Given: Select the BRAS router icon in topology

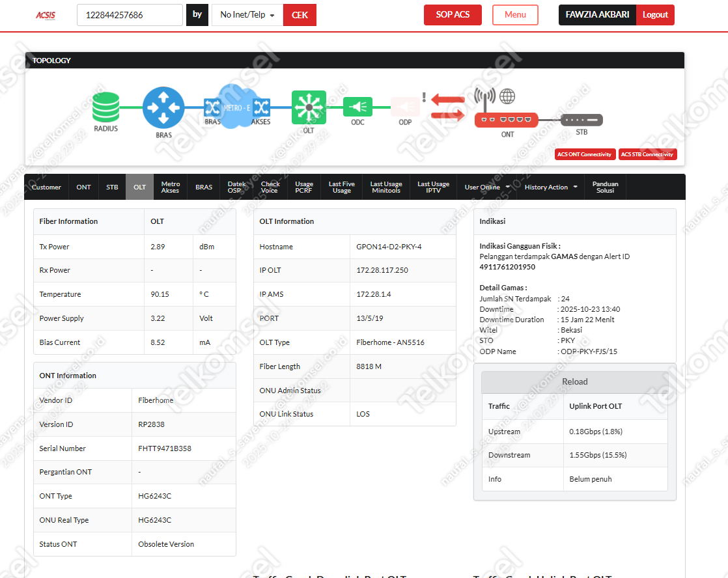Looking at the screenshot, I should click(163, 107).
